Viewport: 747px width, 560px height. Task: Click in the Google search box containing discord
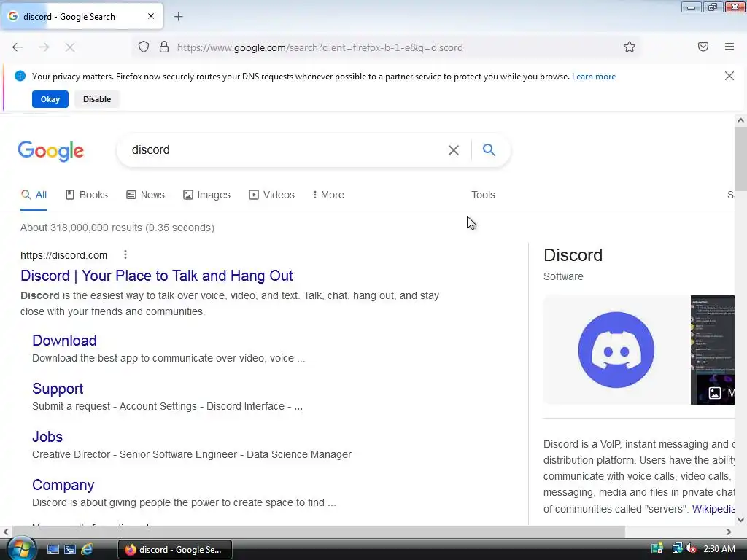click(x=281, y=150)
